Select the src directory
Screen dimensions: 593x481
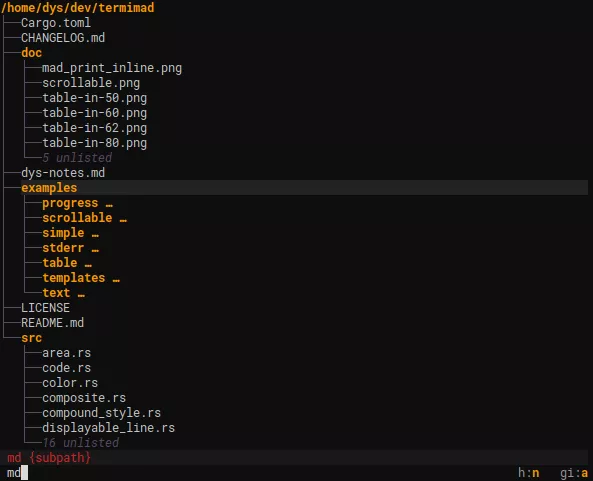point(31,338)
